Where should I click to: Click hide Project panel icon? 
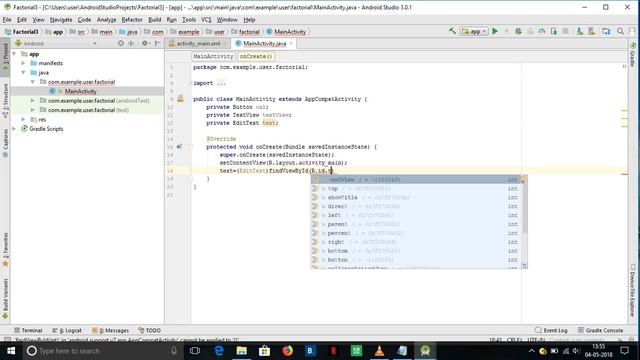point(158,43)
